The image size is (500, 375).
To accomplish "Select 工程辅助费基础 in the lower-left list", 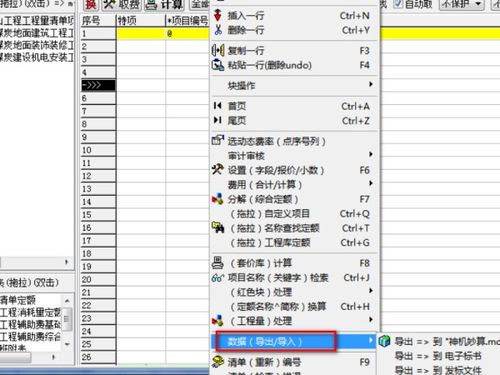I will click(31, 324).
